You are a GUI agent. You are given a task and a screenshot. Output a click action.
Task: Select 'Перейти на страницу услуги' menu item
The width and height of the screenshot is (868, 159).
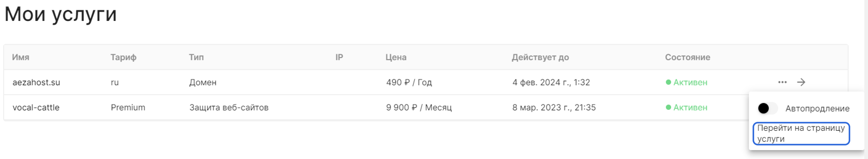(x=801, y=133)
